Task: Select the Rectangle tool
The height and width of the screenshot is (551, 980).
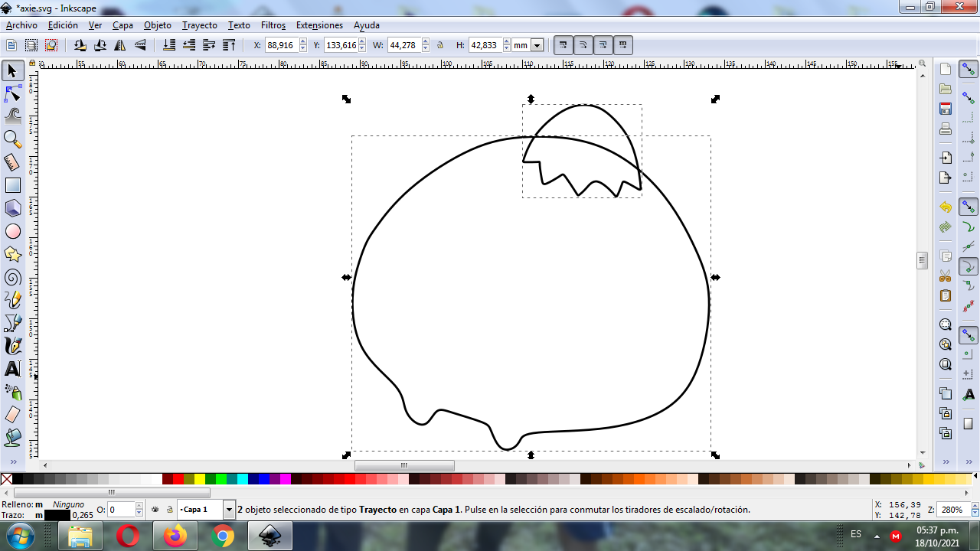Action: click(x=12, y=185)
